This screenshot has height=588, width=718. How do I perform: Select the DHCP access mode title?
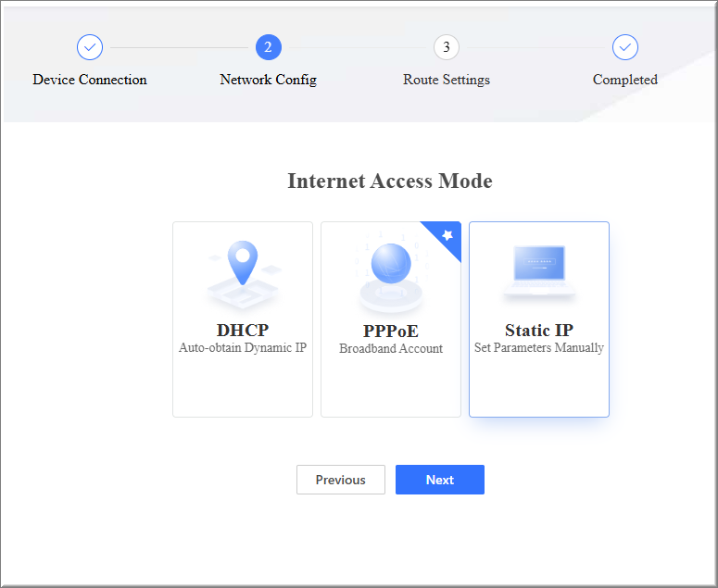point(243,331)
